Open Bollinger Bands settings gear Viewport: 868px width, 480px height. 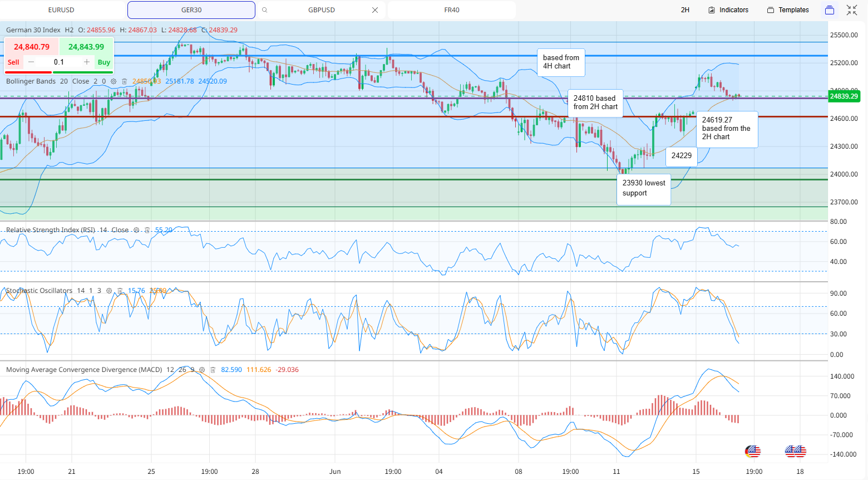(114, 81)
